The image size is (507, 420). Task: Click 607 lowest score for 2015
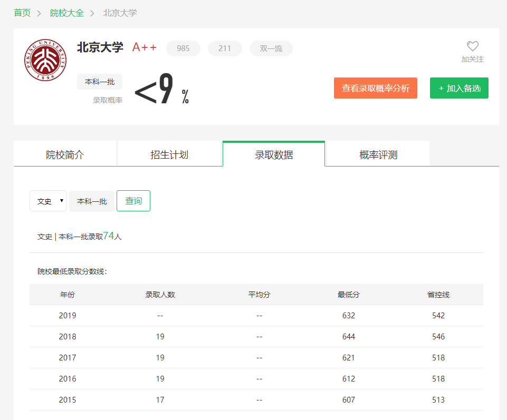tap(349, 400)
